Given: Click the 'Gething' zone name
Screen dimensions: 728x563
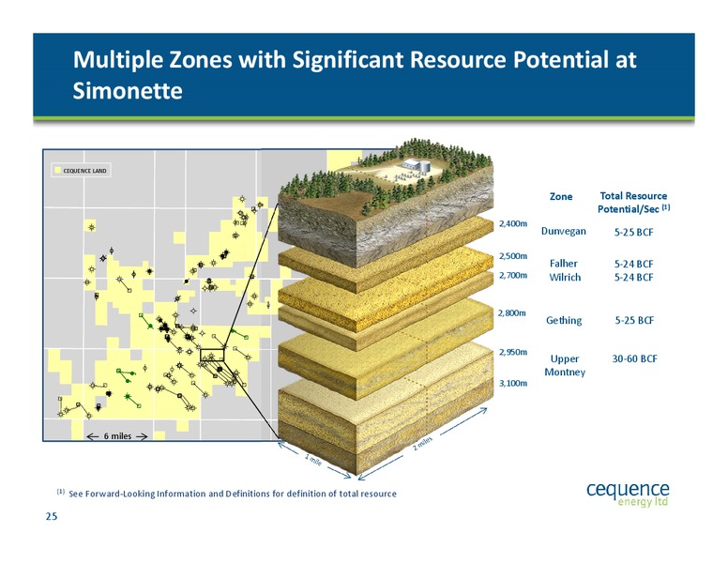Looking at the screenshot, I should click(x=564, y=321).
